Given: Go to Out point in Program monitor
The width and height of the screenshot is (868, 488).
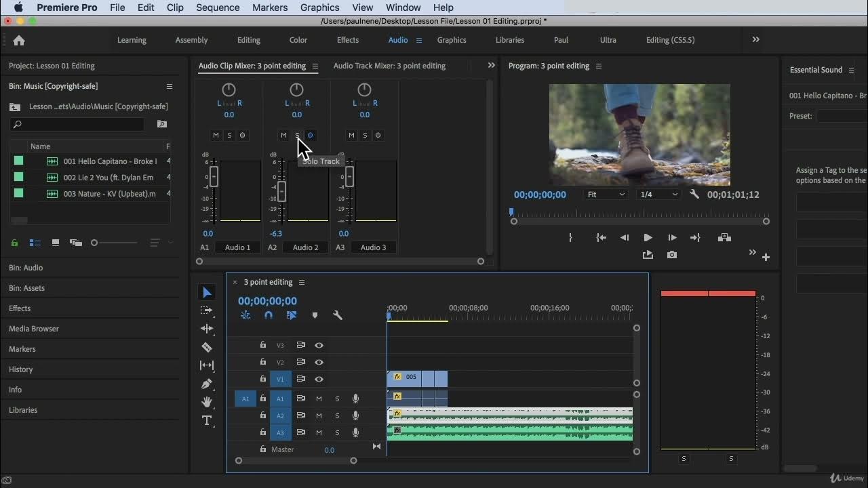Looking at the screenshot, I should point(695,238).
